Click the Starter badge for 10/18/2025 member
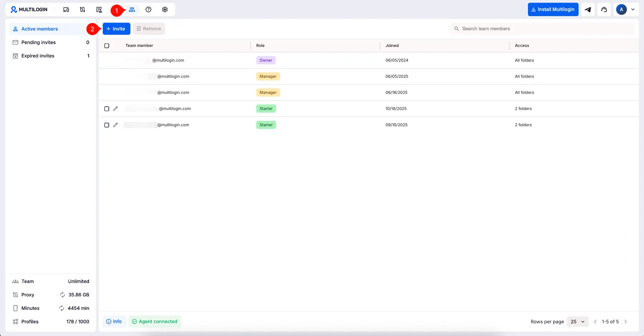This screenshot has height=336, width=644. click(266, 109)
